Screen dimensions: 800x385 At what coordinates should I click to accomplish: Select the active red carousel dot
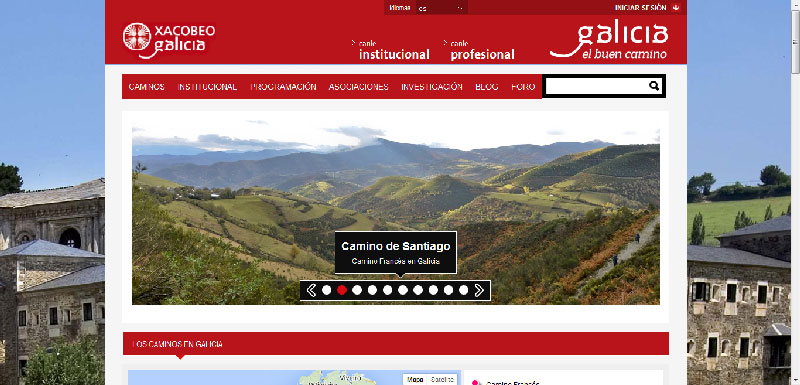pos(342,290)
